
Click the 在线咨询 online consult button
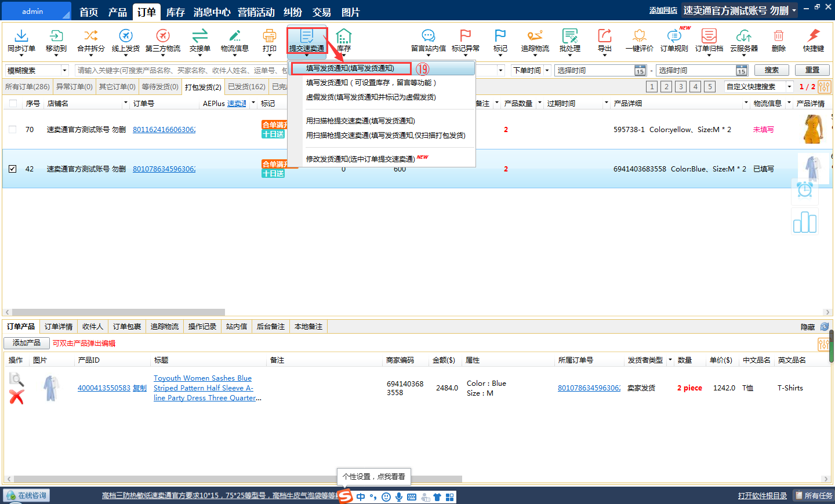[x=27, y=496]
